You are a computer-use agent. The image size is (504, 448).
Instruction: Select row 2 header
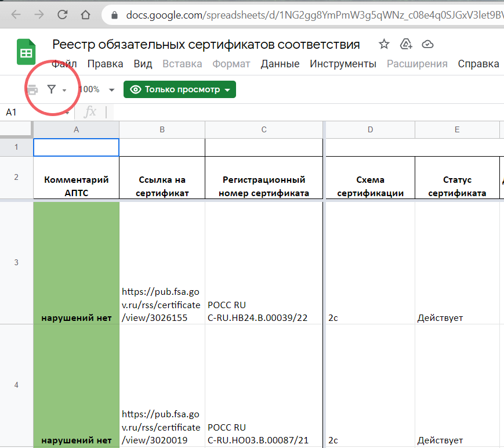(16, 177)
